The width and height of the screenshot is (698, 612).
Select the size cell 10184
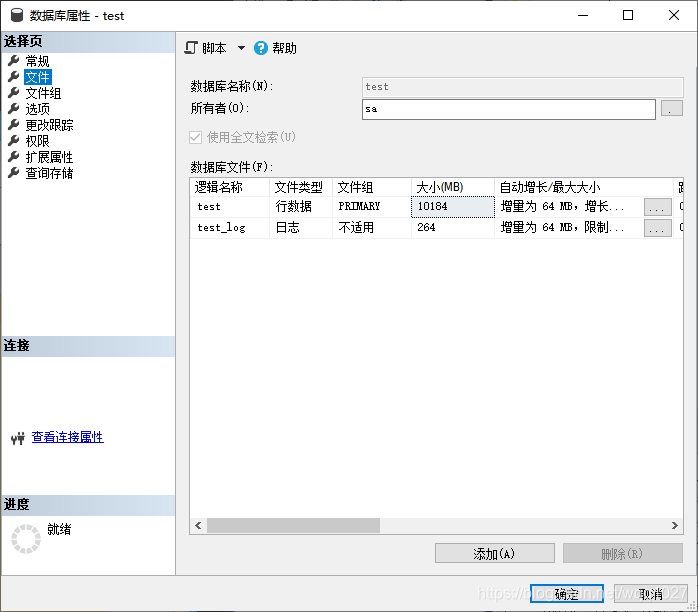(x=453, y=207)
